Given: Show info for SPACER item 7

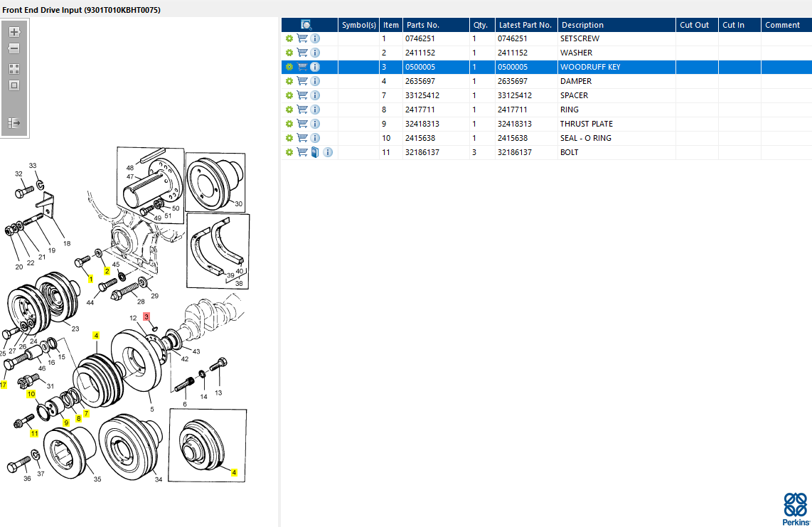Looking at the screenshot, I should [315, 95].
